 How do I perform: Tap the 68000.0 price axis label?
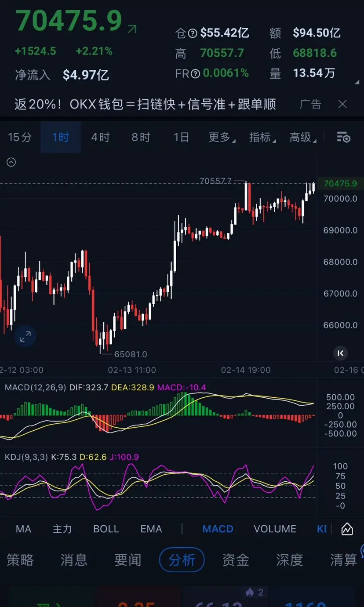point(341,262)
